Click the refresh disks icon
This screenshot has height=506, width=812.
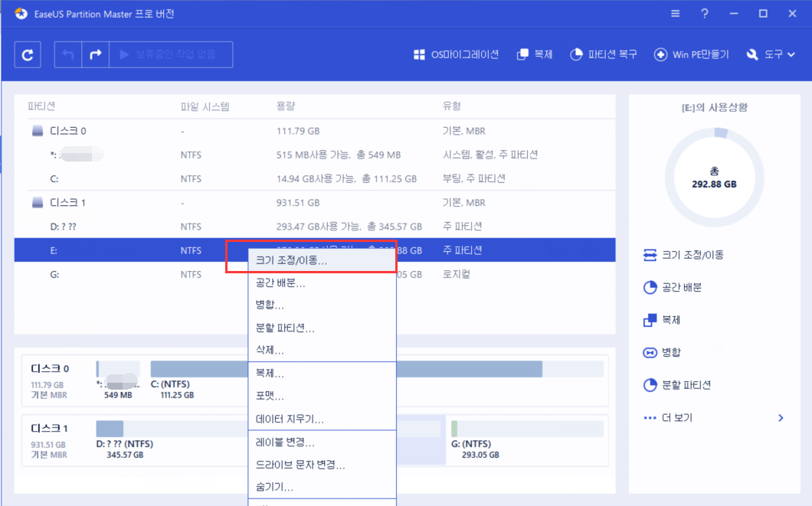(27, 54)
